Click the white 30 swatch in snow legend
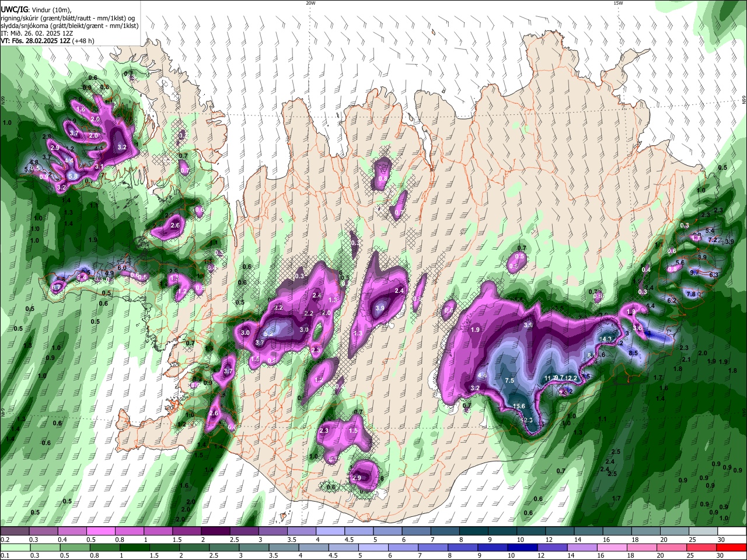 pyautogui.click(x=732, y=531)
